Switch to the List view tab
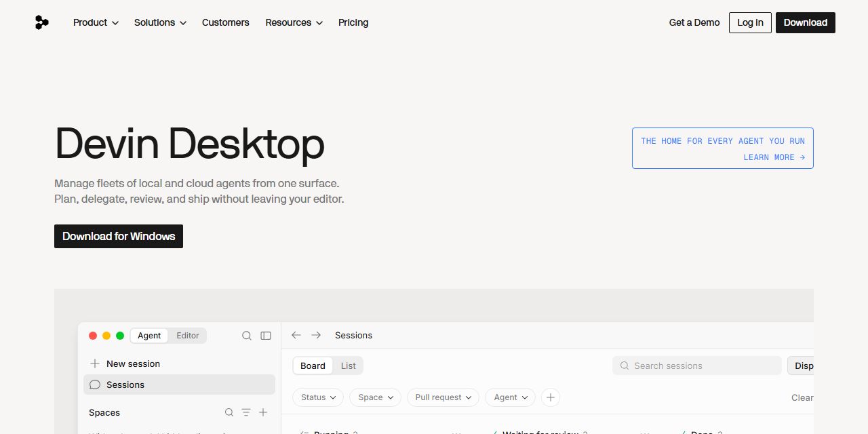Screen dimensions: 868x434 (349, 366)
